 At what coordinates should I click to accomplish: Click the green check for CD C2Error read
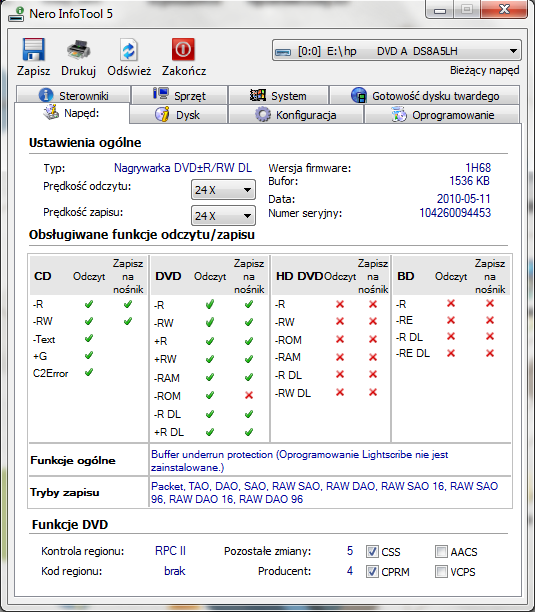tap(89, 372)
